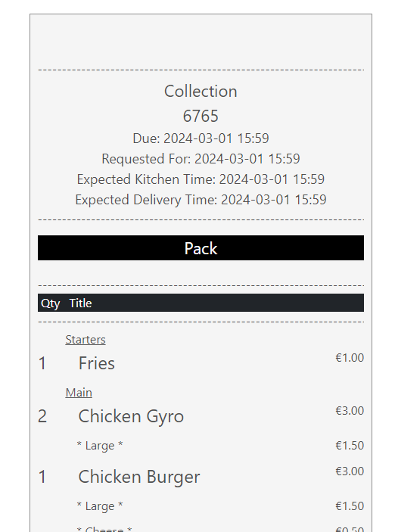Click the Requested For date line
The width and height of the screenshot is (395, 532).
click(x=201, y=159)
